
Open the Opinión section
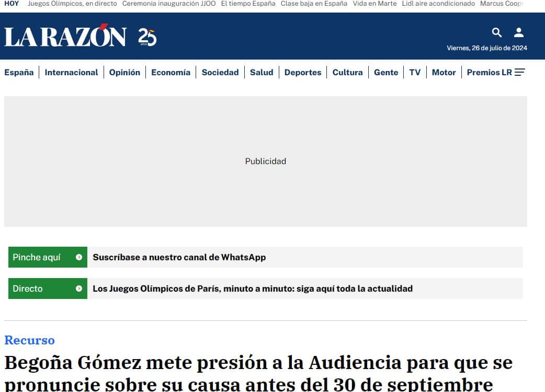tap(124, 72)
